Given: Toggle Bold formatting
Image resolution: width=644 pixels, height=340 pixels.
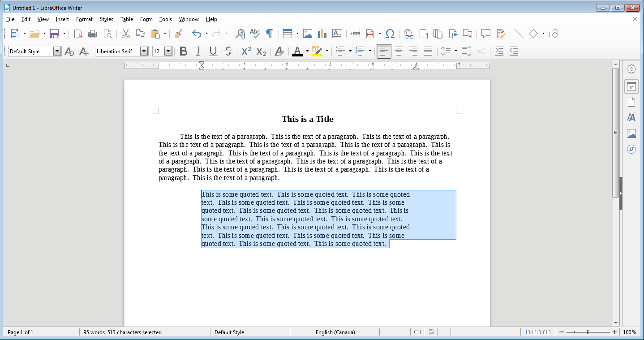Looking at the screenshot, I should click(x=183, y=51).
